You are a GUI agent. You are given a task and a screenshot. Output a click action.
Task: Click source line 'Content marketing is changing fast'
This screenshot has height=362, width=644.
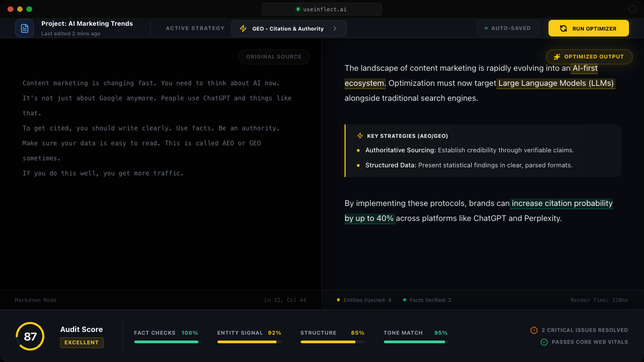coord(151,83)
